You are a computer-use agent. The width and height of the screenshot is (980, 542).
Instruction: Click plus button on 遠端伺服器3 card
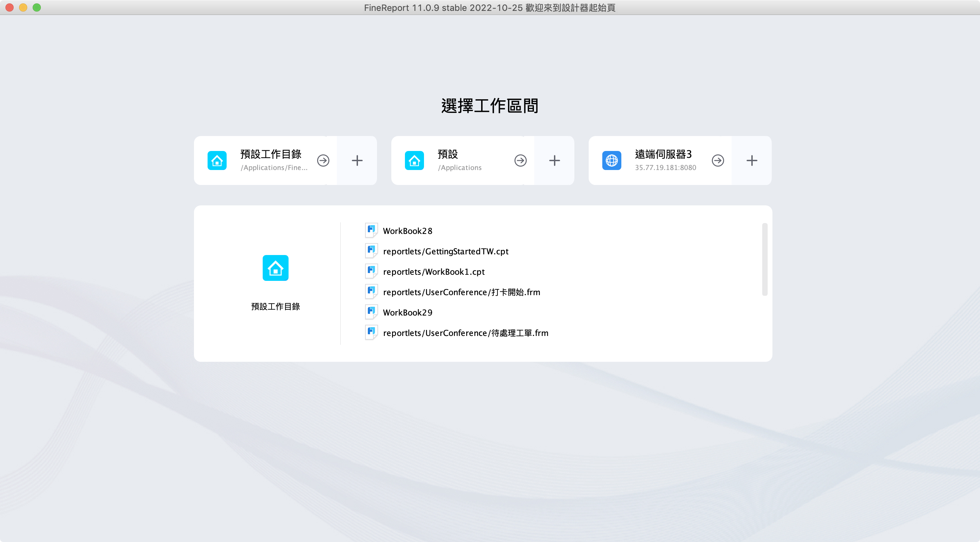tap(752, 160)
